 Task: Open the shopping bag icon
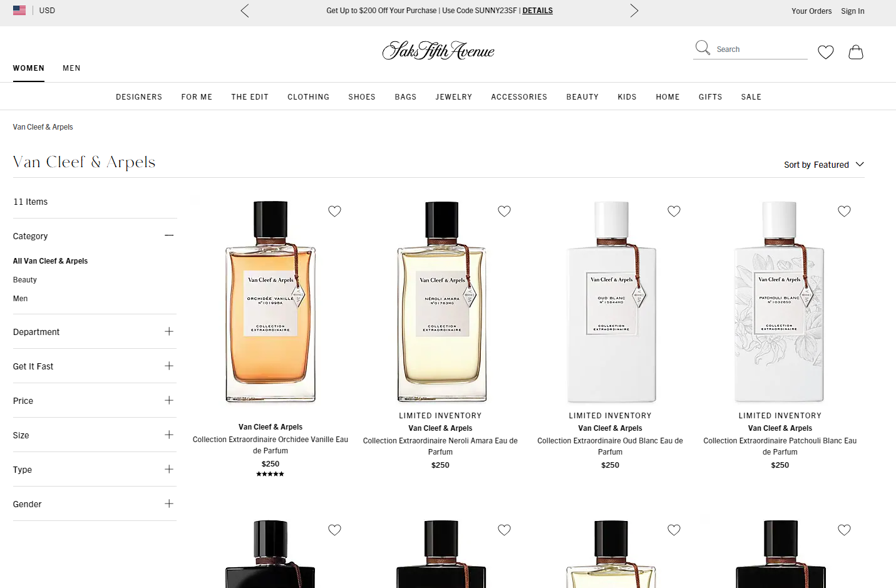(855, 52)
